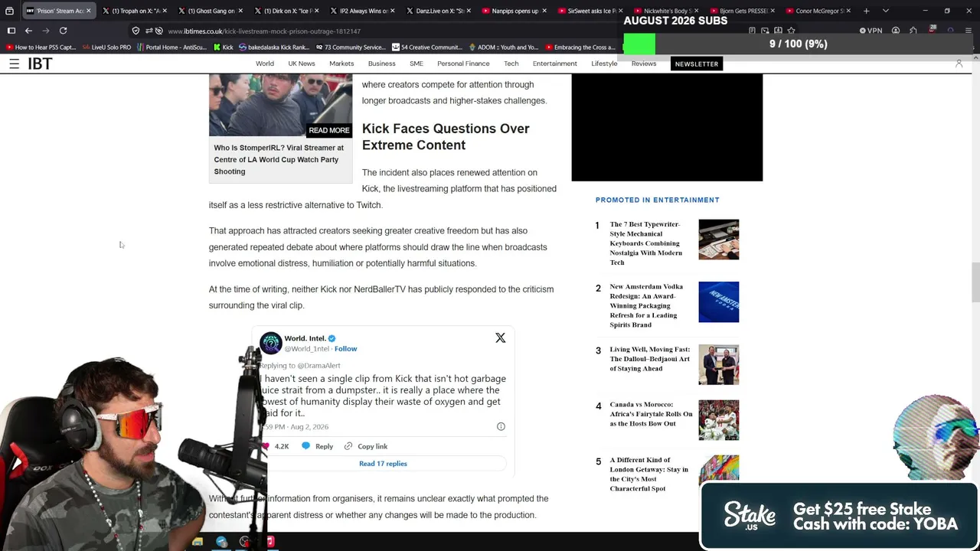Open 'Living Well, Moving Fast' promoted article
Screen dimensions: 980x551
coord(649,359)
